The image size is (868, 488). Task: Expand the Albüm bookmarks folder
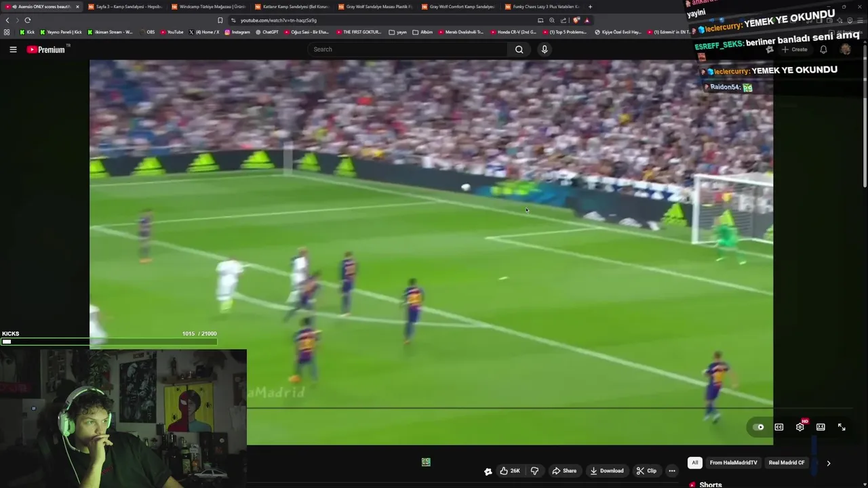coord(422,32)
